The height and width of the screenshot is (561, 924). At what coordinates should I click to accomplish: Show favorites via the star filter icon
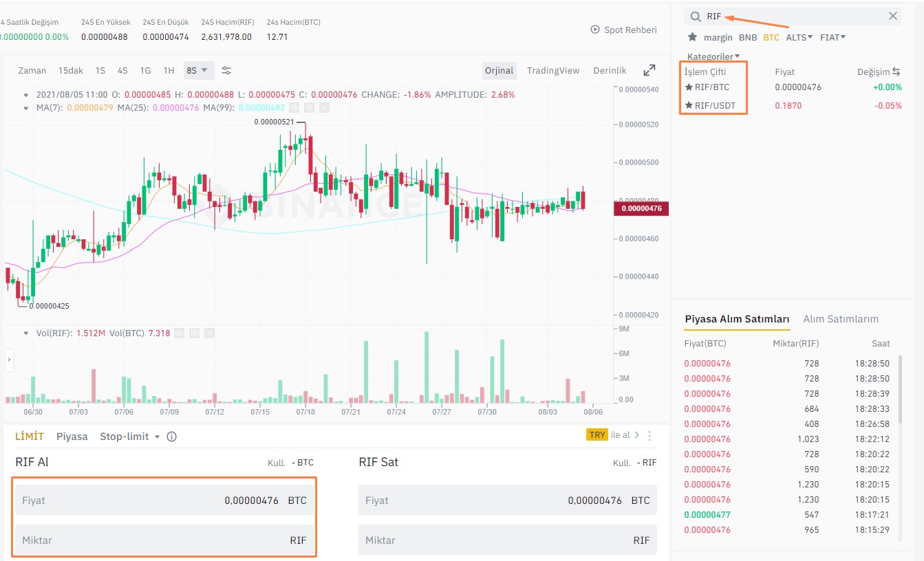[692, 37]
